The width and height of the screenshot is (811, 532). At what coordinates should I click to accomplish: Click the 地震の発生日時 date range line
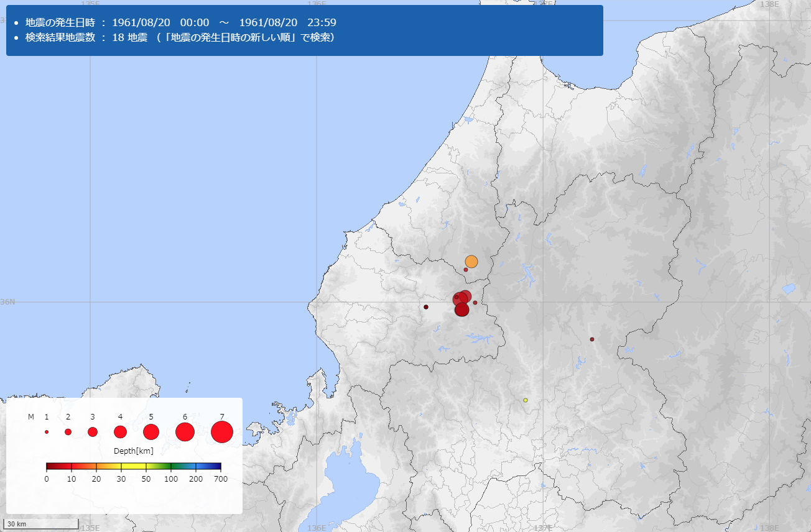click(181, 22)
